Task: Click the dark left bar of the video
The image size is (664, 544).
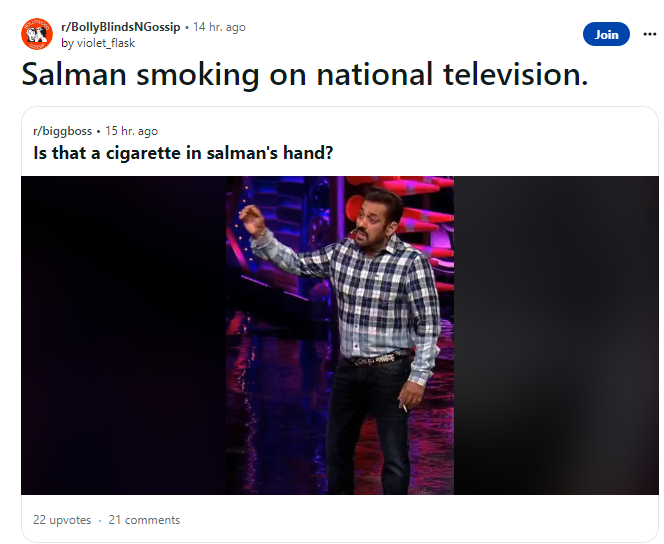Action: [x=120, y=335]
